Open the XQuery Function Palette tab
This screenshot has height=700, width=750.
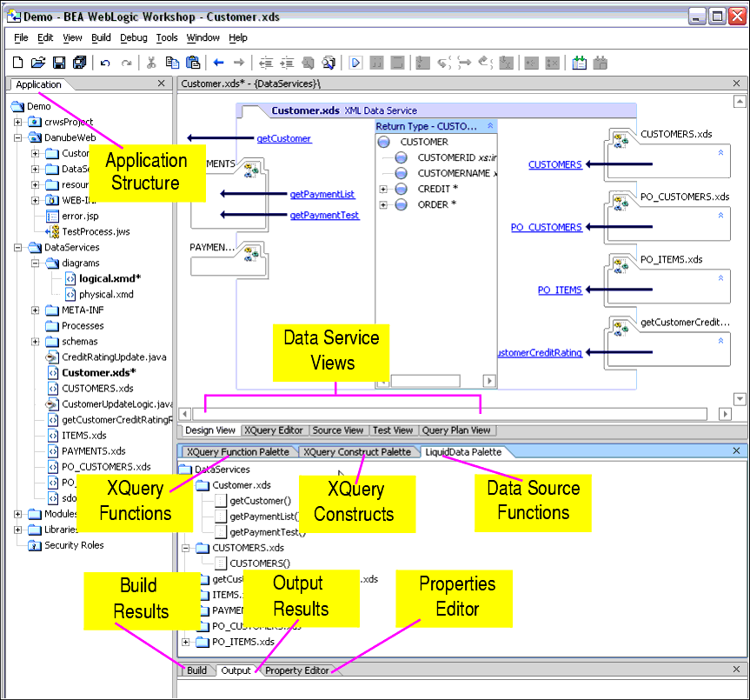pyautogui.click(x=238, y=451)
